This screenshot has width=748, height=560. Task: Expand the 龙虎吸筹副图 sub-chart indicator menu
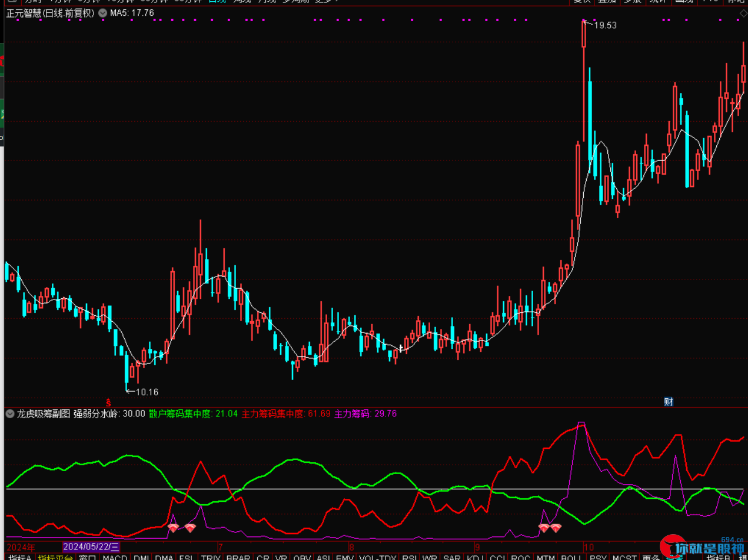click(x=10, y=414)
